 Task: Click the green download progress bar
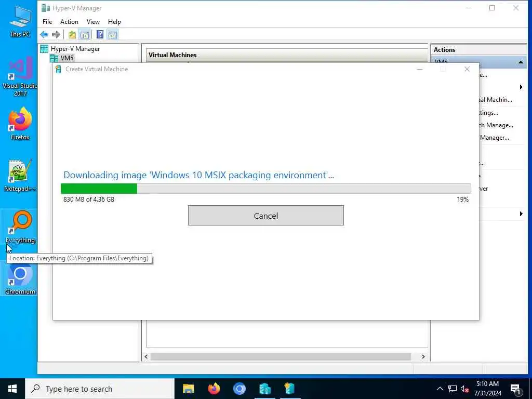click(x=99, y=189)
